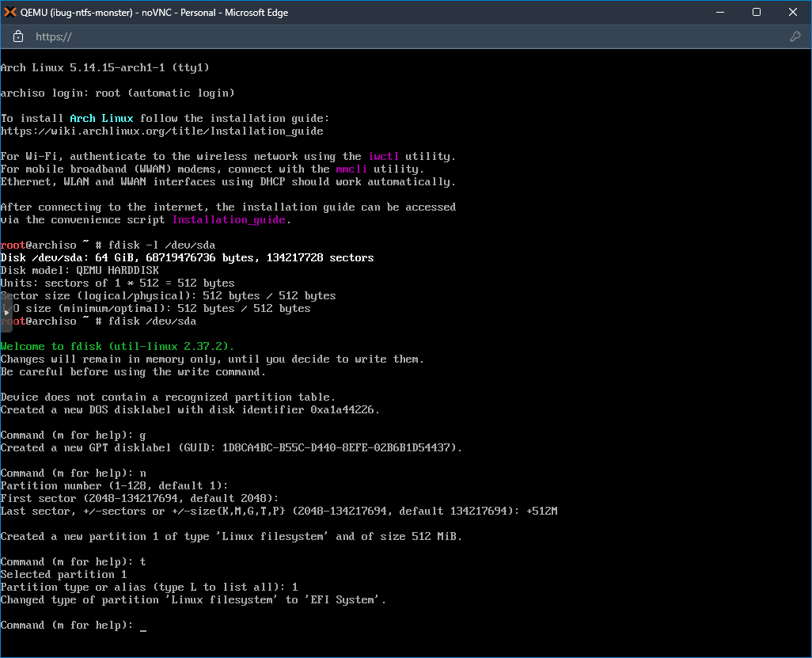Click the 'Ethernet, WLAN and WWAN interfaces' line

click(x=229, y=182)
